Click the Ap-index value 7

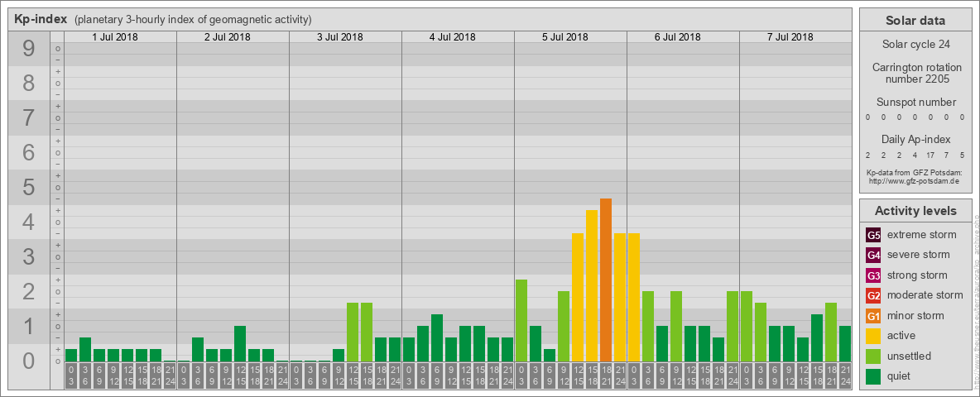point(946,155)
